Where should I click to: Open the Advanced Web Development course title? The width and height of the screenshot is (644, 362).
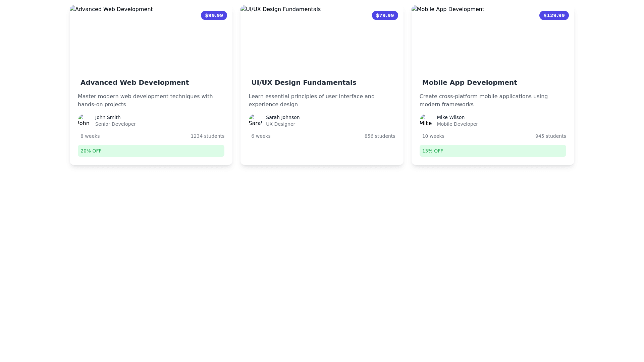coord(135,82)
